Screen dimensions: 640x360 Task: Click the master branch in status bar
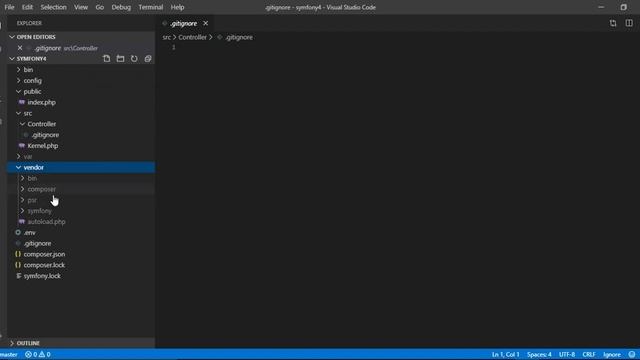(x=9, y=354)
